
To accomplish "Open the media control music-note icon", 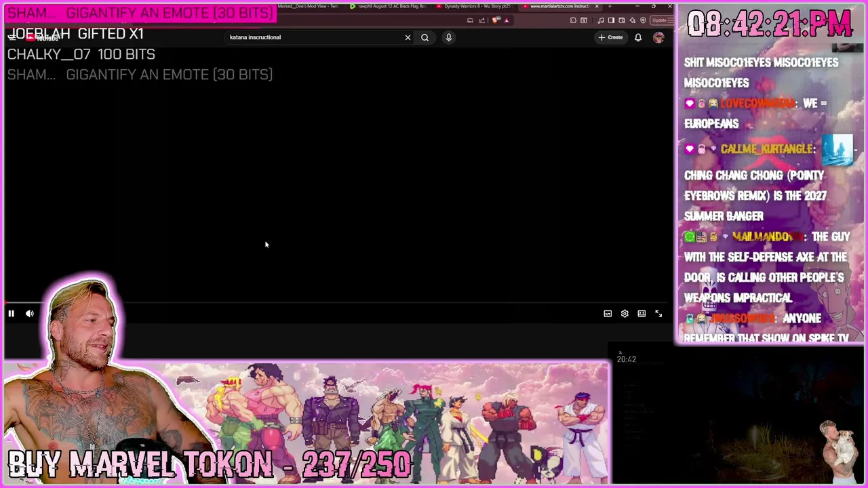I will (600, 20).
